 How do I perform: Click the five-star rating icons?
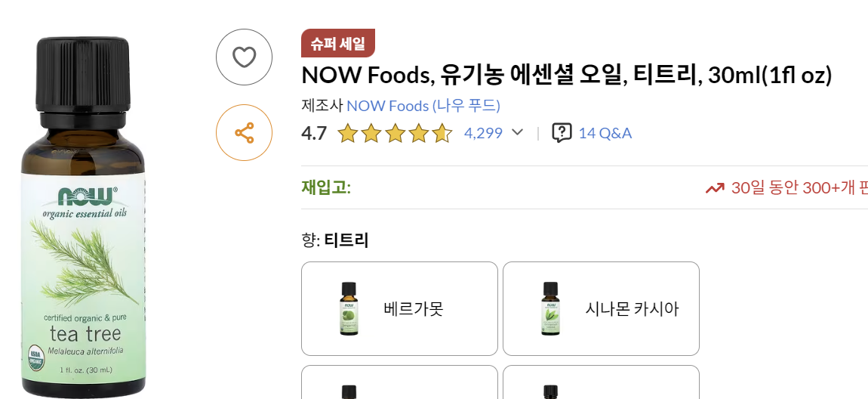point(395,134)
